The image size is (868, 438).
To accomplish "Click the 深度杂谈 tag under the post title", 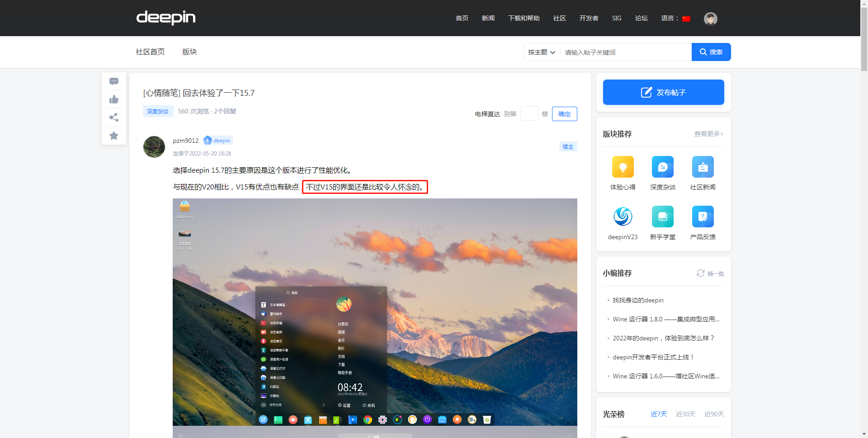I will [158, 111].
